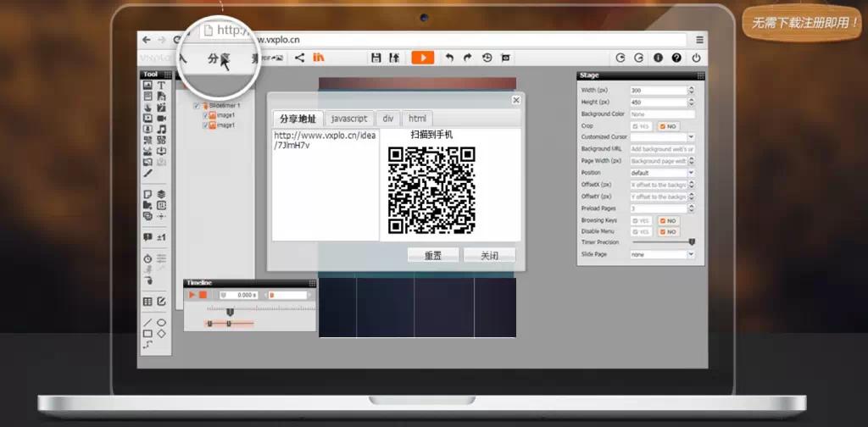Click the Power/logout icon
This screenshot has height=427, width=868.
pyautogui.click(x=696, y=58)
